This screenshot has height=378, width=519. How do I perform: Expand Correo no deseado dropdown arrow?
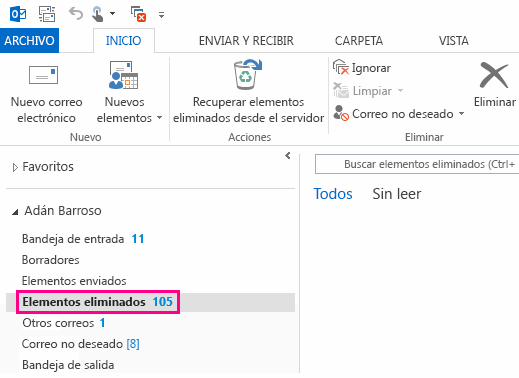[x=461, y=113]
